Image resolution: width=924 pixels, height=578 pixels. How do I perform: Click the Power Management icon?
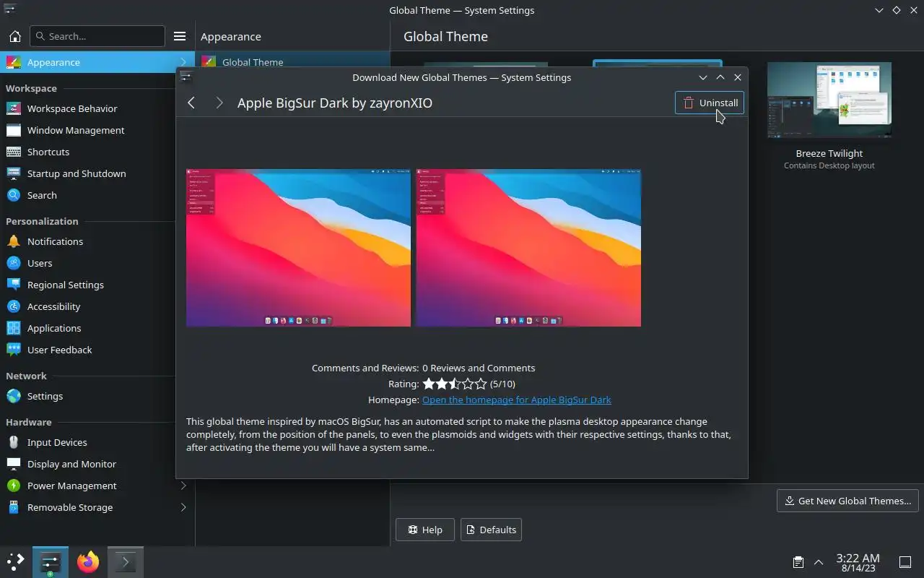point(13,486)
